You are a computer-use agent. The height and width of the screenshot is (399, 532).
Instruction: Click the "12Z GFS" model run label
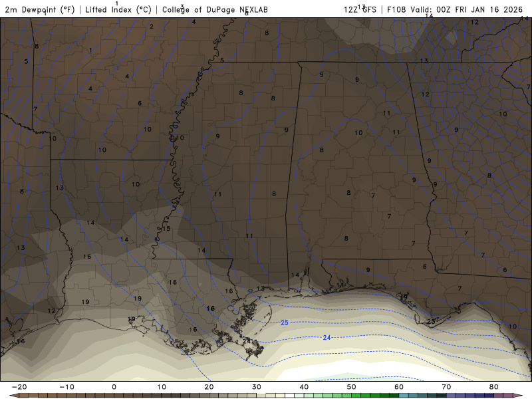(360, 9)
